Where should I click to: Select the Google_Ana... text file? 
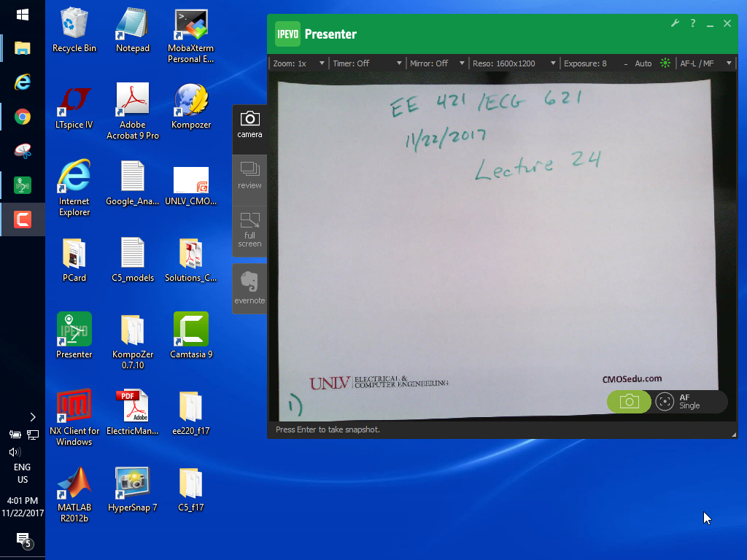tap(133, 183)
